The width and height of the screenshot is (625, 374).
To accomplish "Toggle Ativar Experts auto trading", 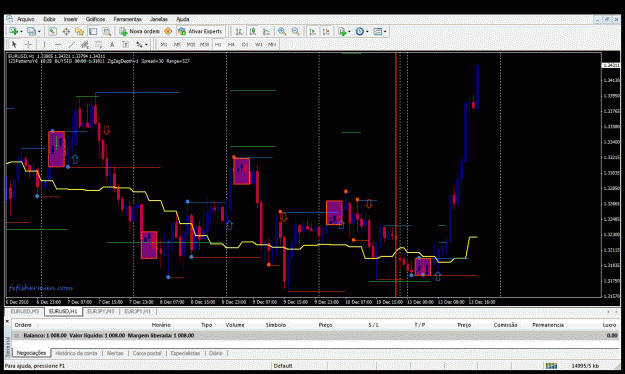I will point(200,31).
